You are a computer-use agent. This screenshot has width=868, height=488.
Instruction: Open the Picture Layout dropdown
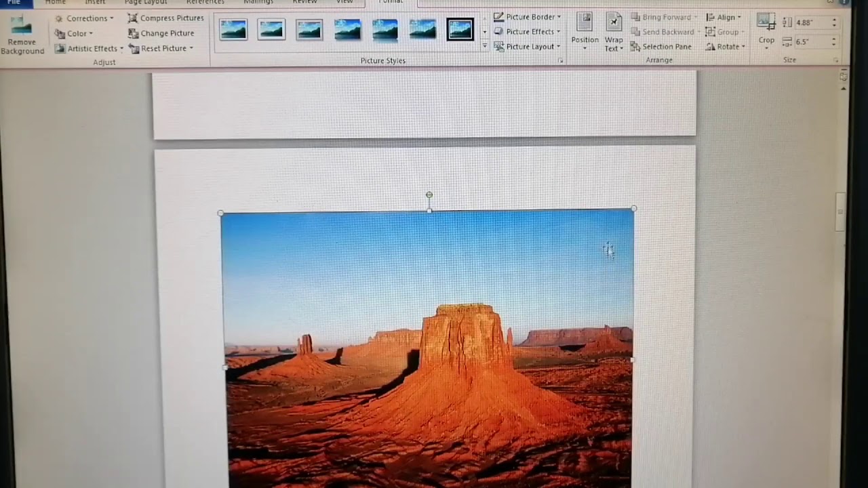click(528, 47)
